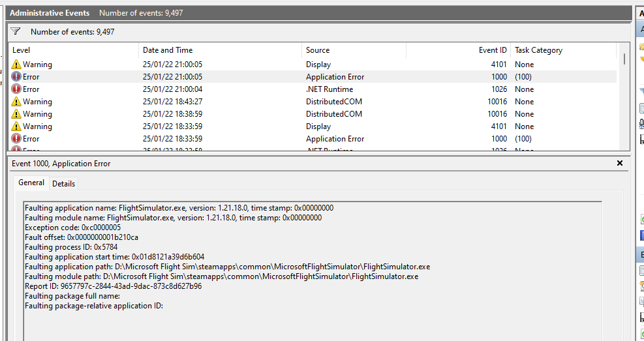Click the 'Faulting module name' line
This screenshot has height=341, width=644.
click(174, 218)
